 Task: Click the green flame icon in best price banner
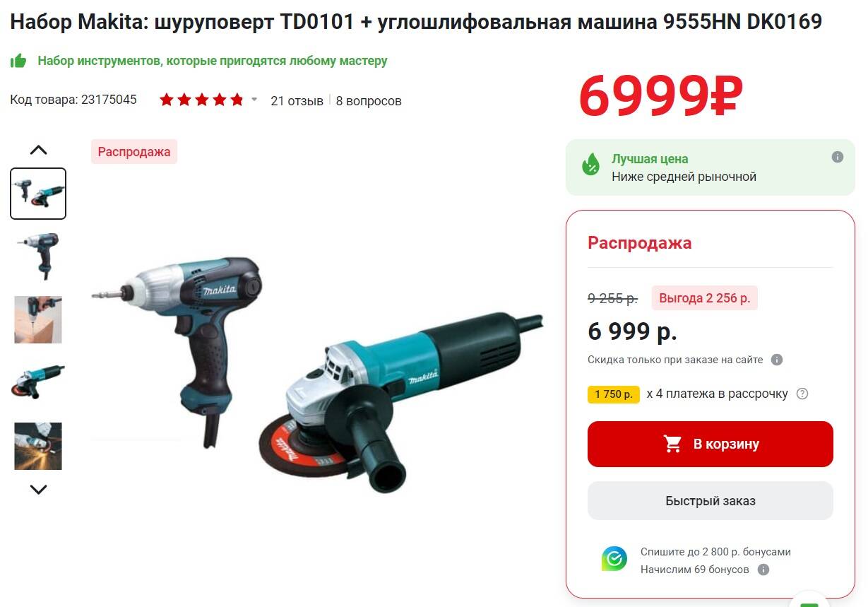[x=590, y=164]
